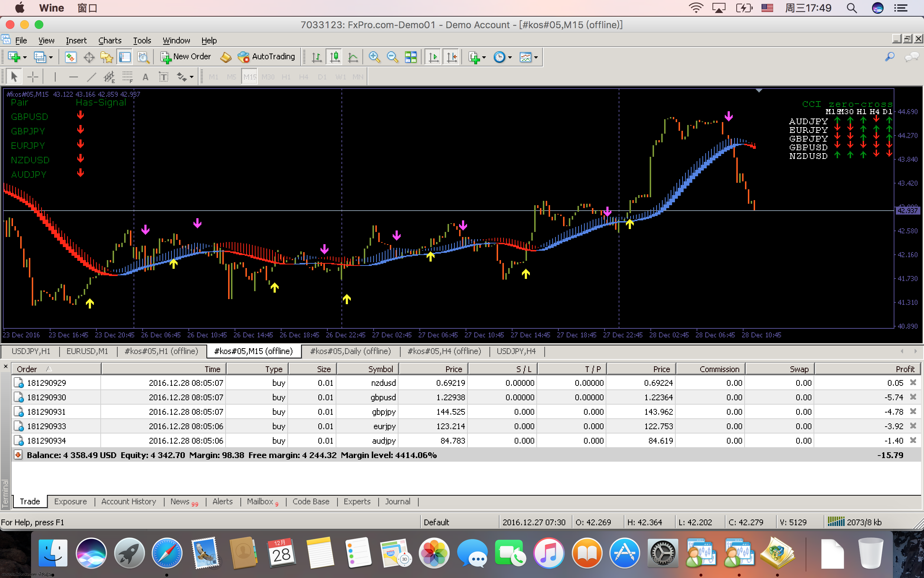Open the Navigator folder-star icon
Screen dimensions: 924x578
[106, 57]
